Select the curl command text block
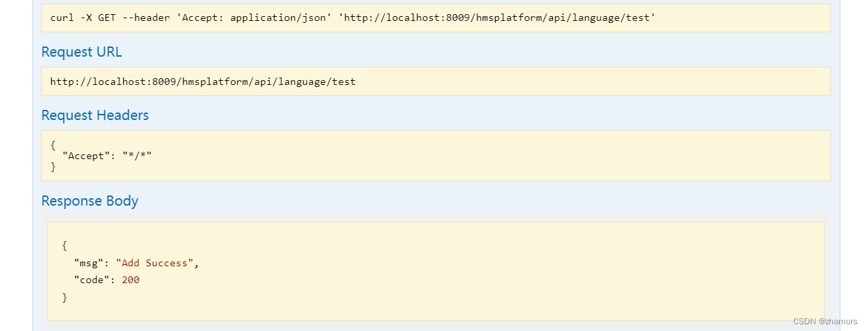 (436, 18)
